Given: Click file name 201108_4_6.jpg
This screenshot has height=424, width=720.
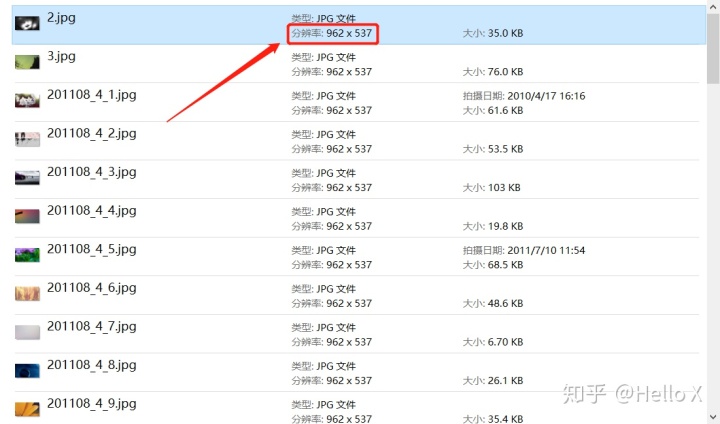Looking at the screenshot, I should (x=91, y=288).
